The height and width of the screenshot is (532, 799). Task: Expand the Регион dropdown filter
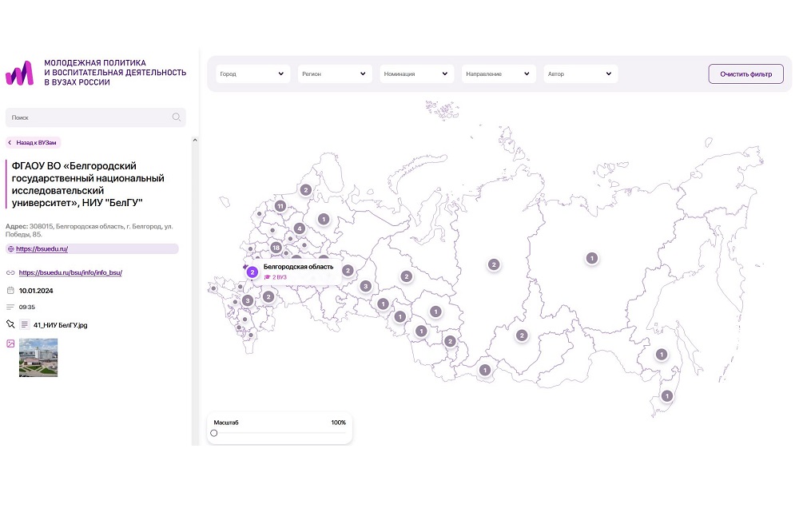[334, 74]
